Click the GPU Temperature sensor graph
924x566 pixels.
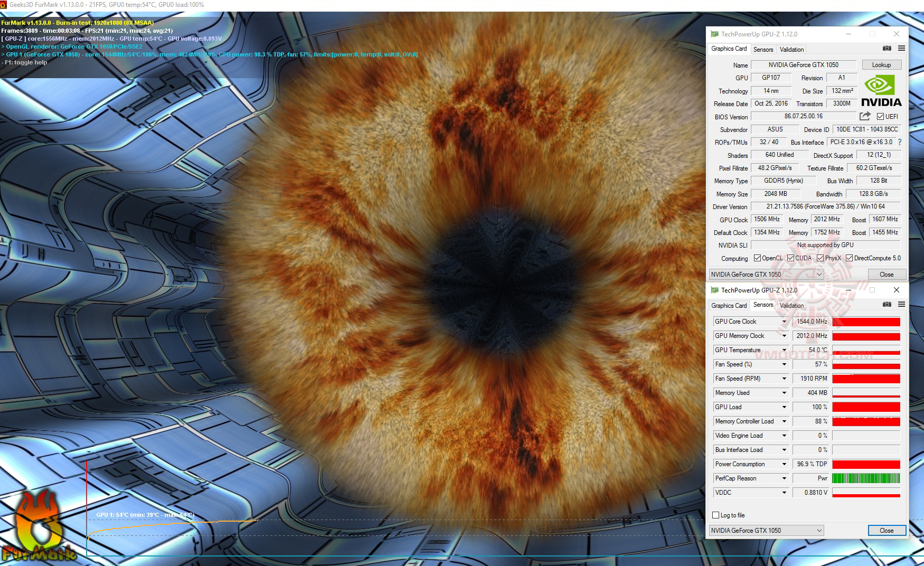point(866,350)
